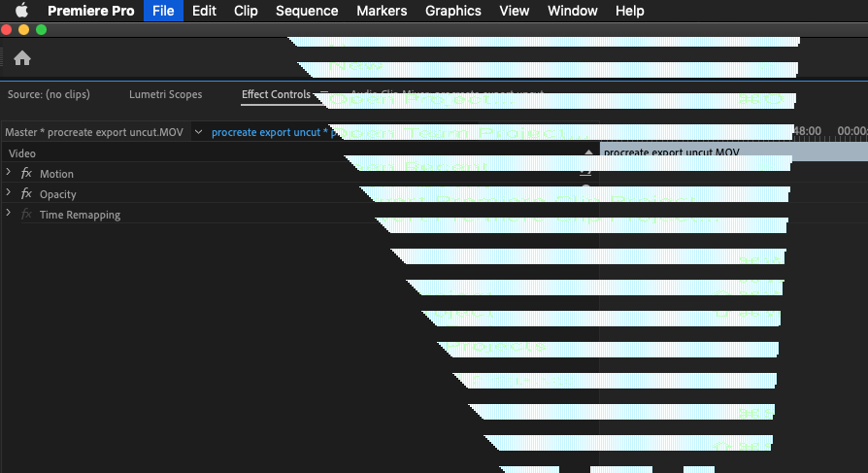The image size is (868, 473).
Task: Open the Markers menu
Action: [382, 11]
